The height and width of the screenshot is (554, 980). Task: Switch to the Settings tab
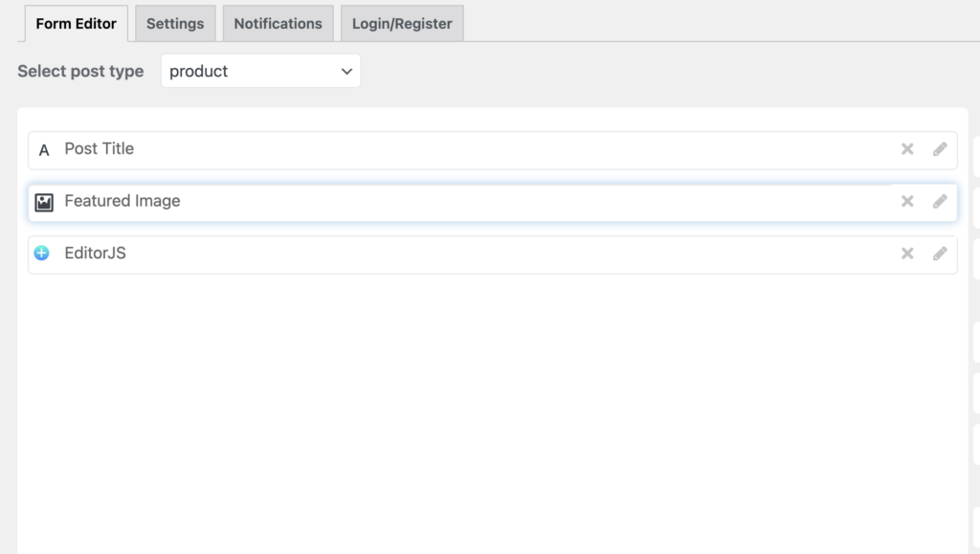pos(175,24)
